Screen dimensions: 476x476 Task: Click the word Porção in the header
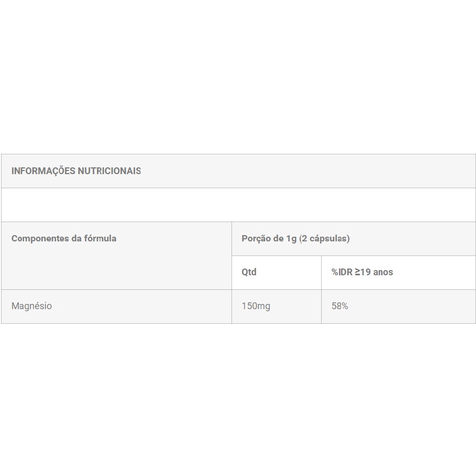click(x=256, y=239)
